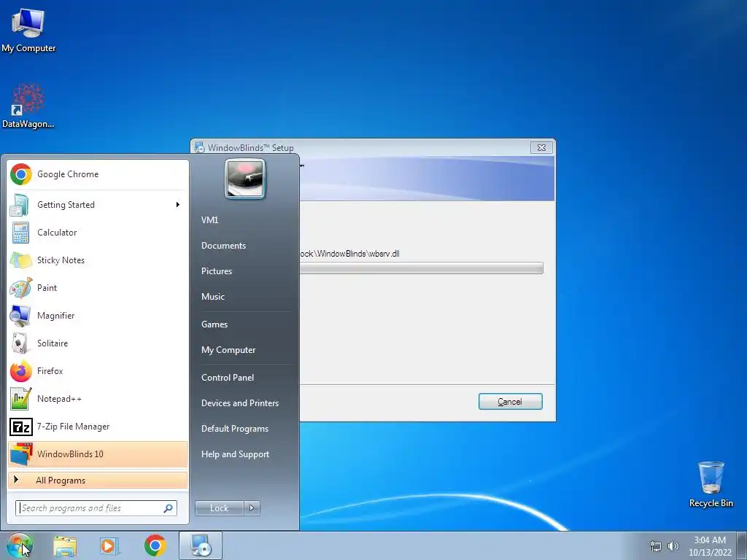Viewport: 747px width, 560px height.
Task: Open Pictures in Start menu
Action: click(216, 271)
